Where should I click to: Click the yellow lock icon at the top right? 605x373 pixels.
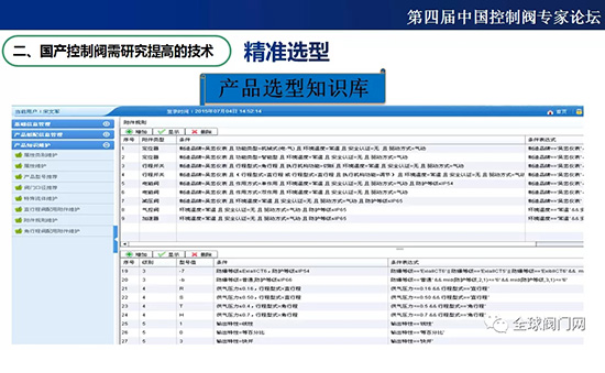[579, 112]
